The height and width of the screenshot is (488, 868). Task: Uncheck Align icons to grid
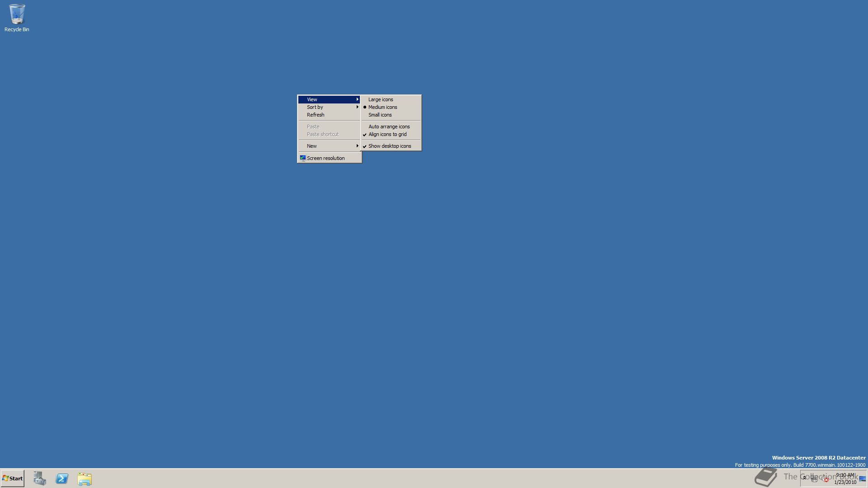tap(391, 134)
